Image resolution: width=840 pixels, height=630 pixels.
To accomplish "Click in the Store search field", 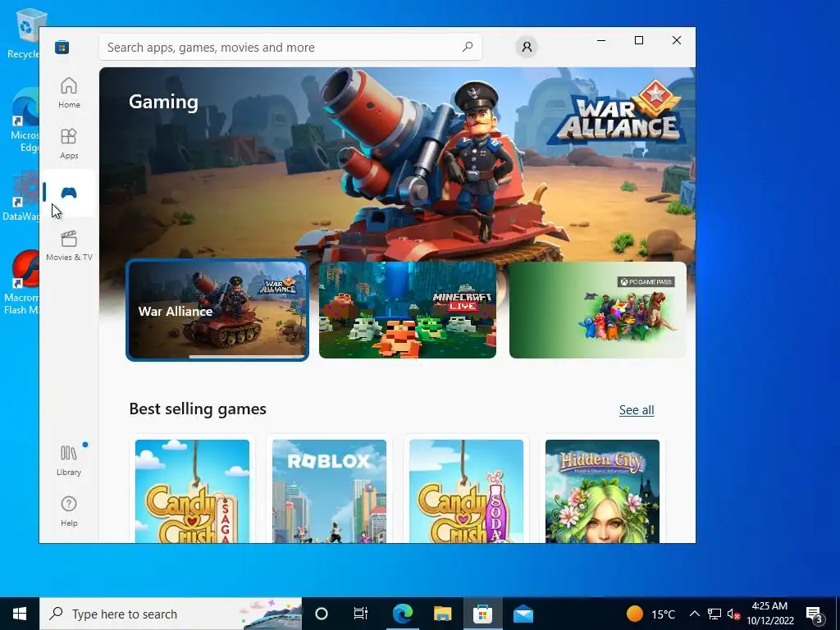I will tap(290, 47).
